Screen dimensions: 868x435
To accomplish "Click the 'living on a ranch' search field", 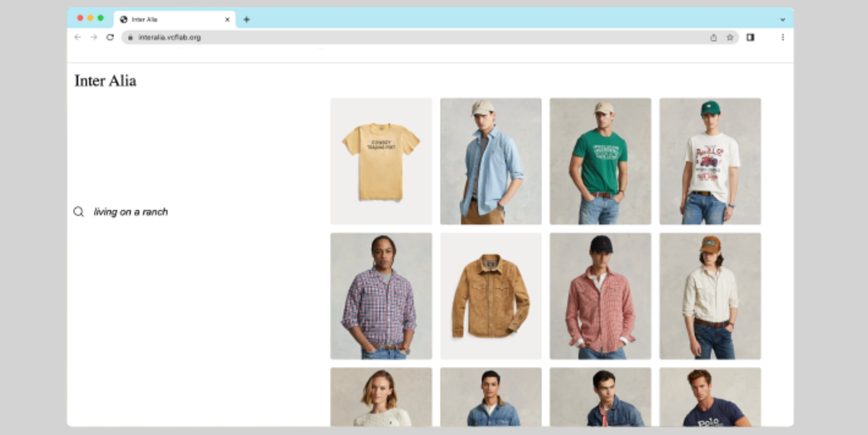I will tap(131, 212).
